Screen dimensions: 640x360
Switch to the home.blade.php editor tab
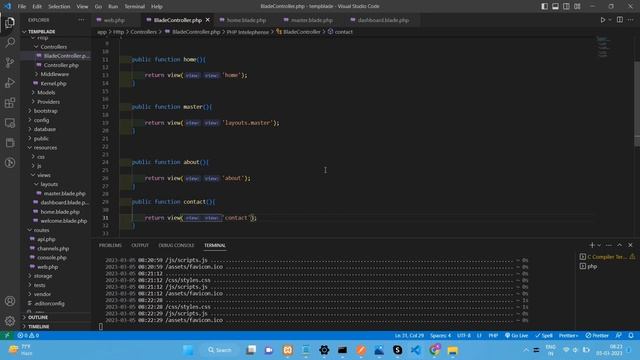tap(246, 20)
